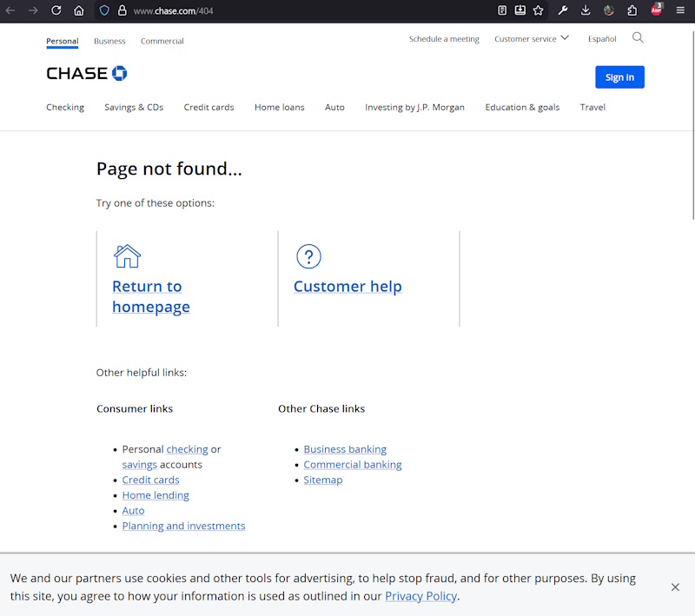The height and width of the screenshot is (616, 695).
Task: Open the Checking navigation menu
Action: pyautogui.click(x=65, y=108)
